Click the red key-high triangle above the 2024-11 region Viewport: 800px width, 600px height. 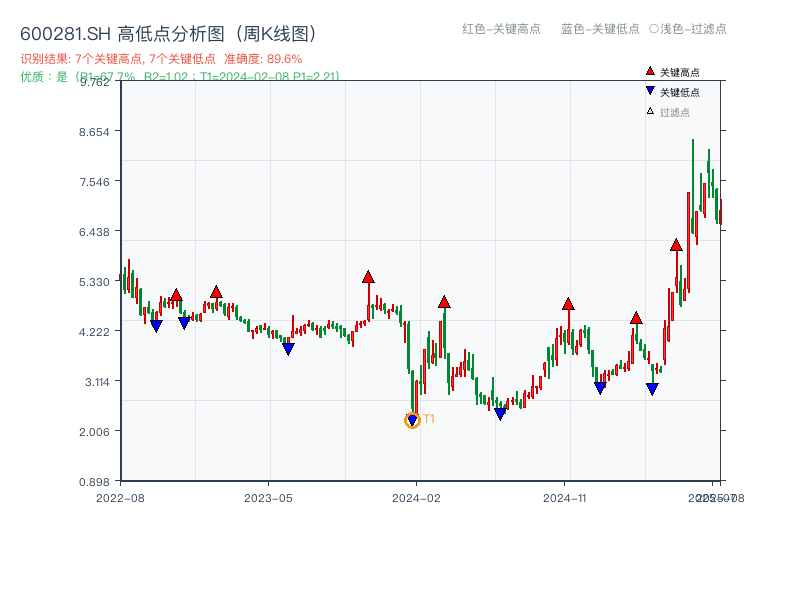point(570,305)
